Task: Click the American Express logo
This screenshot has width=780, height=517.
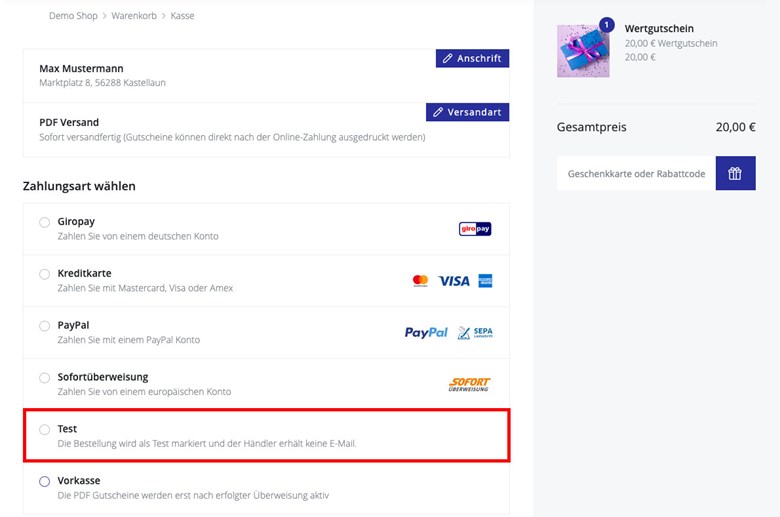Action: (485, 281)
